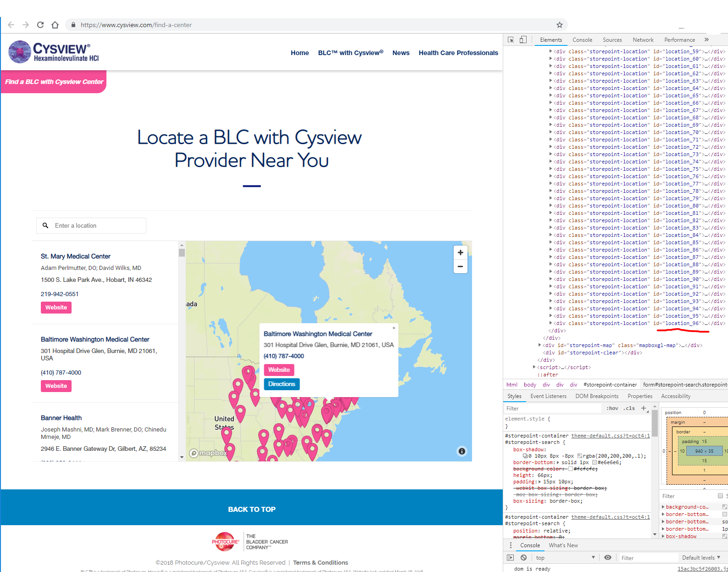Clear the console with the ban icon
The height and width of the screenshot is (572, 728).
(x=523, y=558)
